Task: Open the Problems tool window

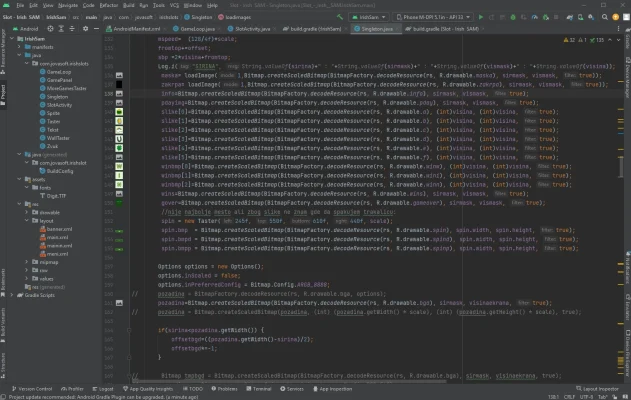Action: click(224, 389)
